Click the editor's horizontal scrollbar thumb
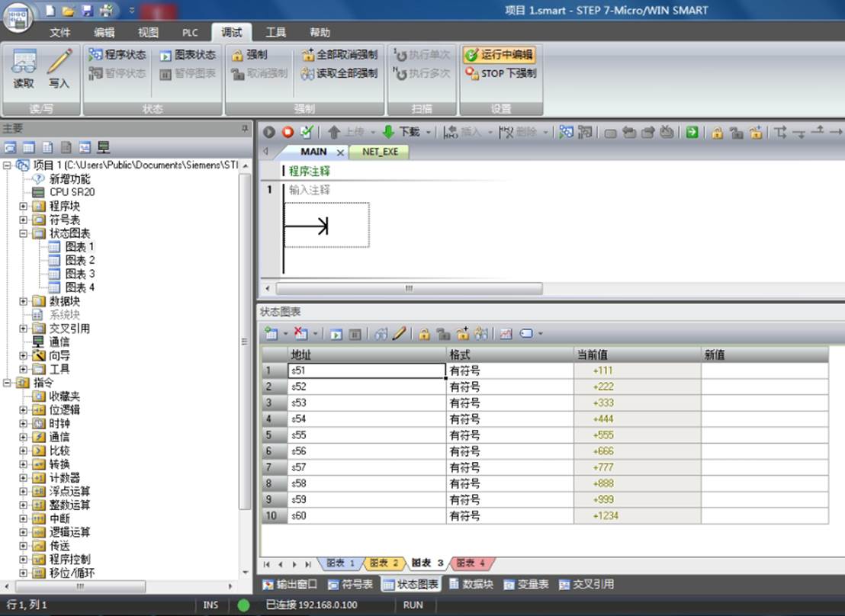Screen dimensions: 845x616 click(409, 288)
